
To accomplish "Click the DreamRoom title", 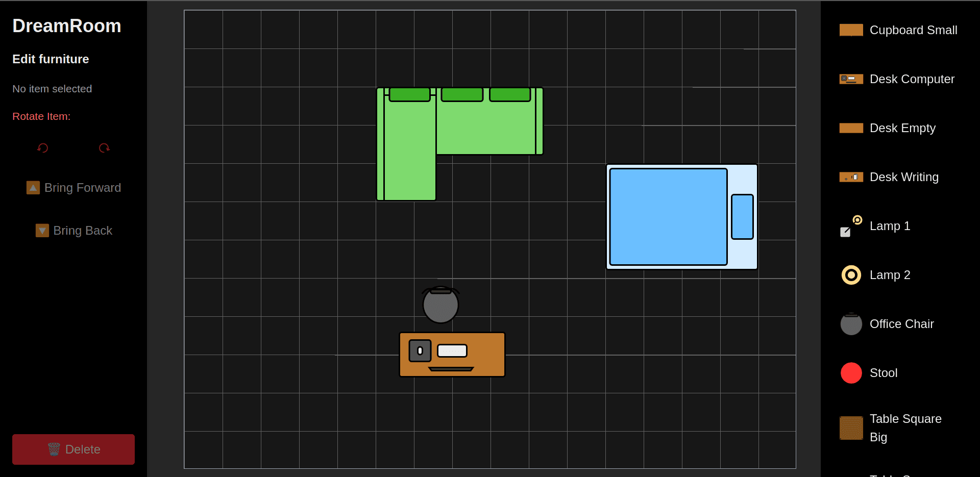I will (x=66, y=26).
